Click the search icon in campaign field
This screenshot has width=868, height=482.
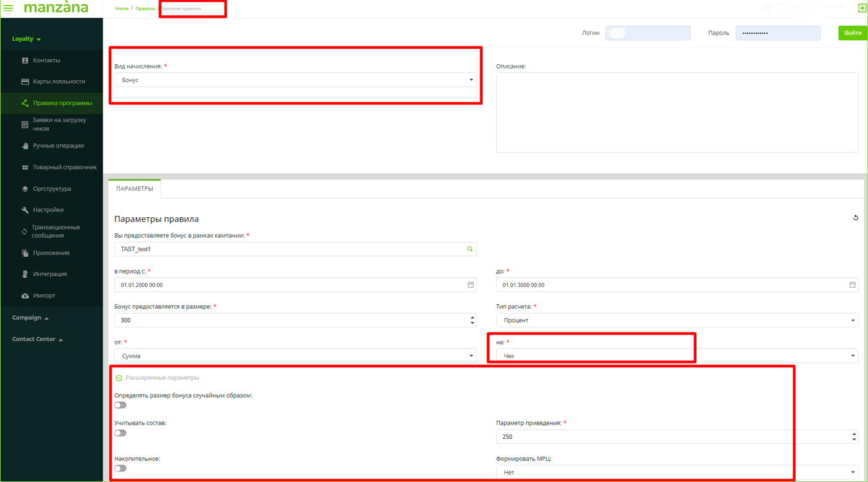470,249
